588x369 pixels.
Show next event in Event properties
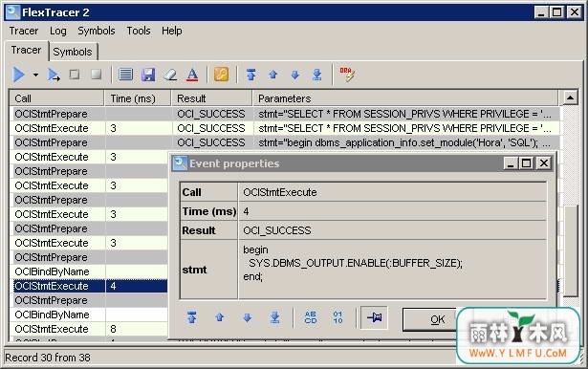pyautogui.click(x=247, y=317)
